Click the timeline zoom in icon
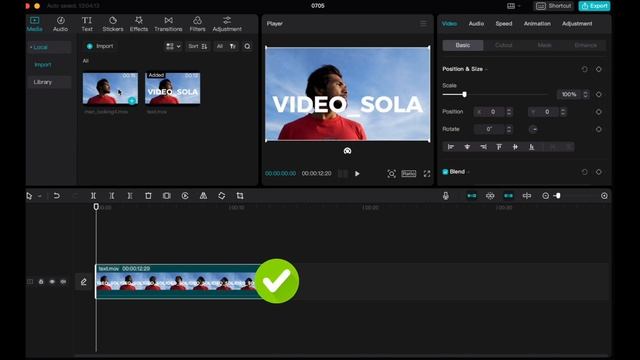This screenshot has width=640, height=360. tap(604, 196)
